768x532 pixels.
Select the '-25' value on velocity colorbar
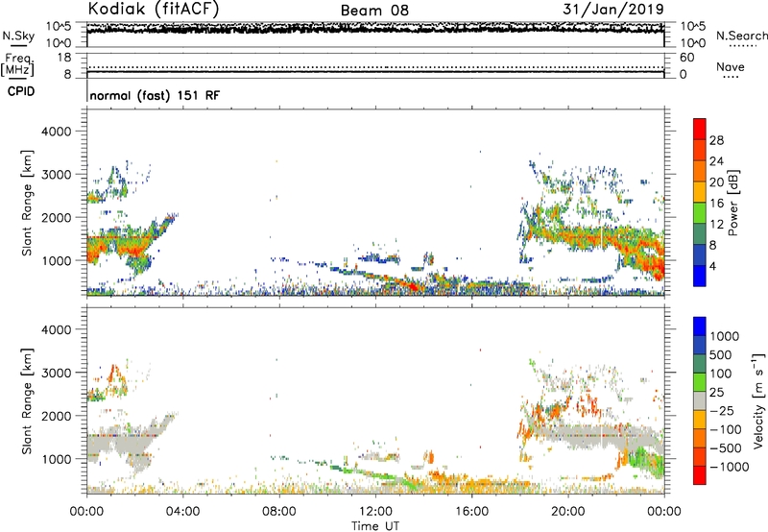tap(722, 411)
